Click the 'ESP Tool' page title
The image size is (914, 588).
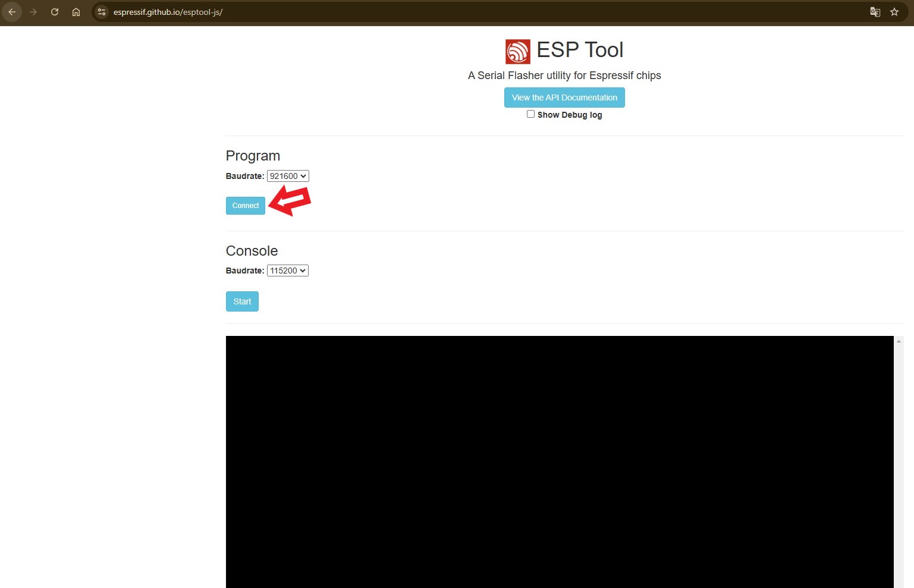point(580,50)
